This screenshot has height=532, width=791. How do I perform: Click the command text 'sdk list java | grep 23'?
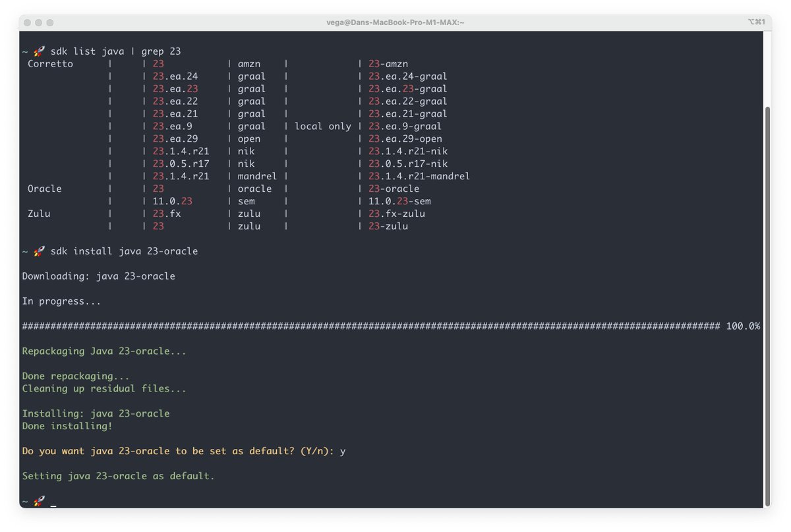click(115, 51)
